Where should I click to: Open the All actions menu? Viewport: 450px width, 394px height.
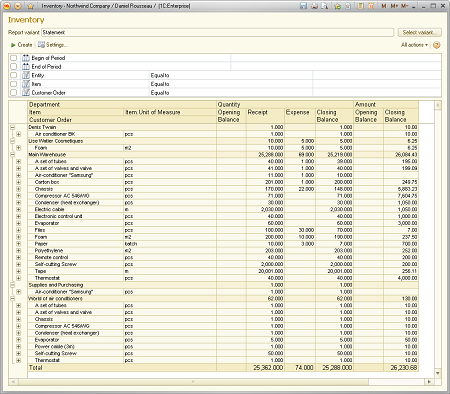(x=414, y=45)
